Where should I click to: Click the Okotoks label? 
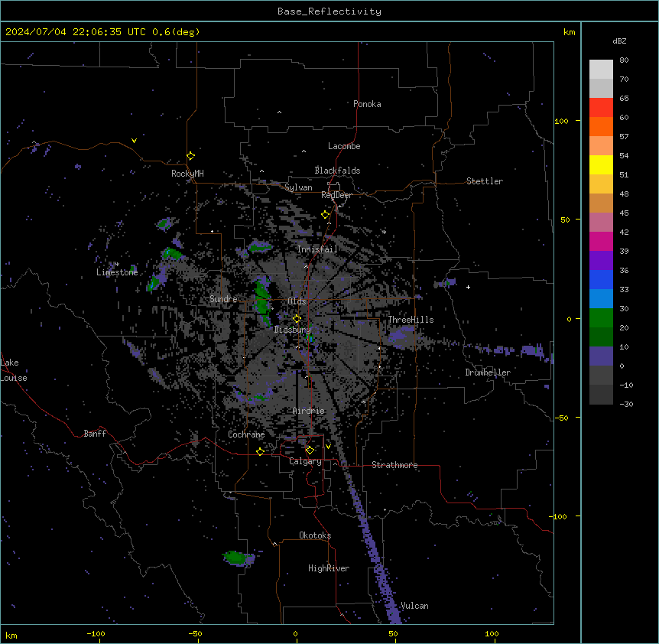(x=315, y=535)
